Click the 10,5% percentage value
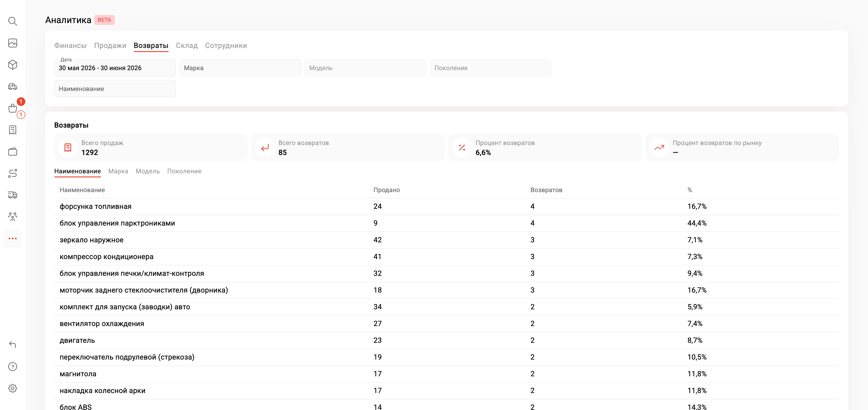 click(697, 357)
